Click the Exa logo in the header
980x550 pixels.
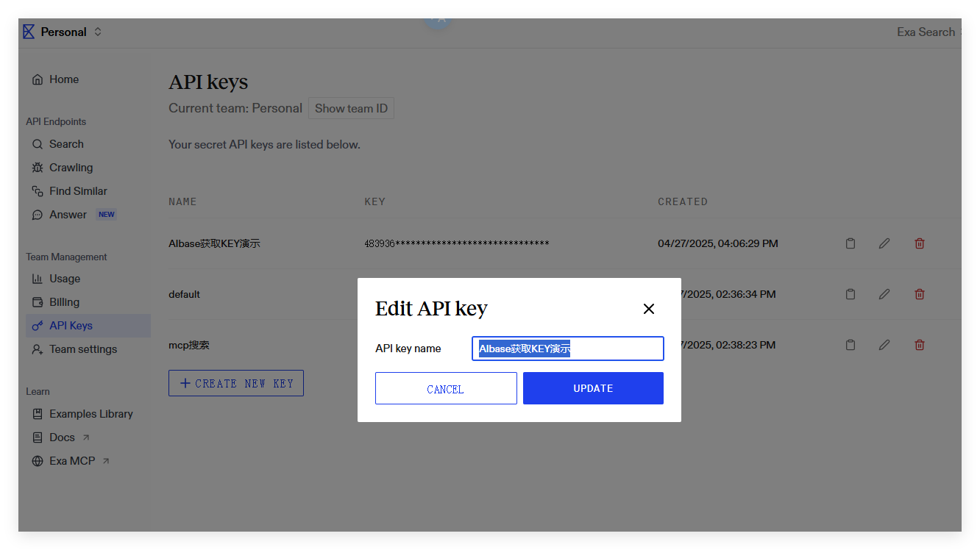pyautogui.click(x=29, y=32)
